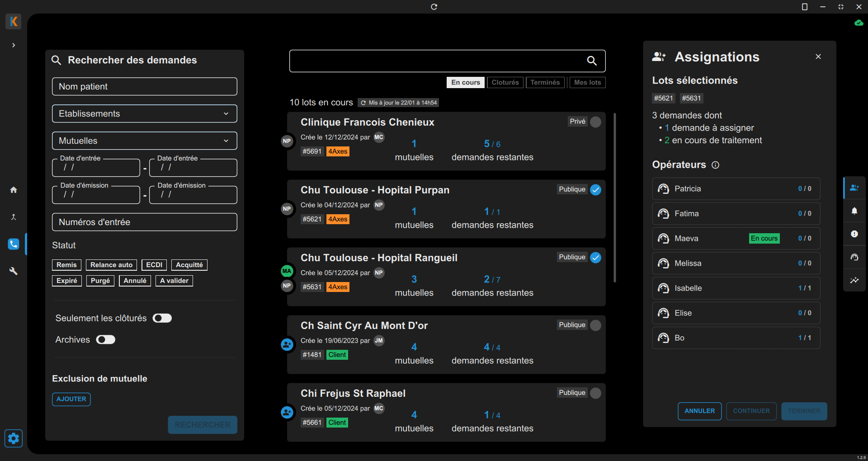Click the NP avatar beside Clinique Francois Chenieux
This screenshot has height=461, width=868.
pos(287,141)
